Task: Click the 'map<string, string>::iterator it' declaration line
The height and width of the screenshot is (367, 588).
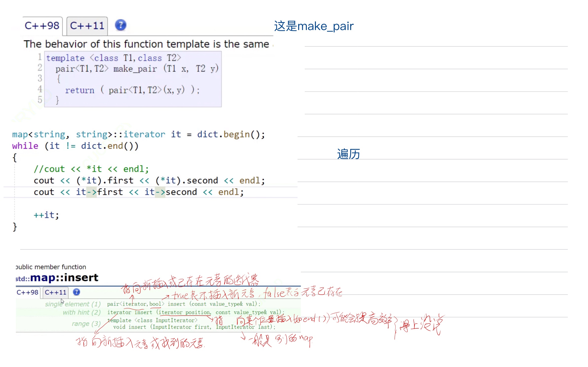Action: [x=138, y=134]
